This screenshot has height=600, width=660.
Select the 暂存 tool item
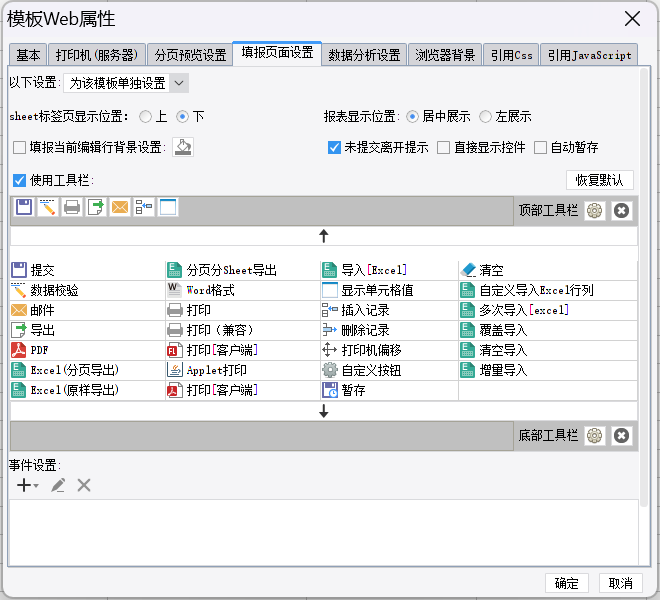(x=389, y=390)
